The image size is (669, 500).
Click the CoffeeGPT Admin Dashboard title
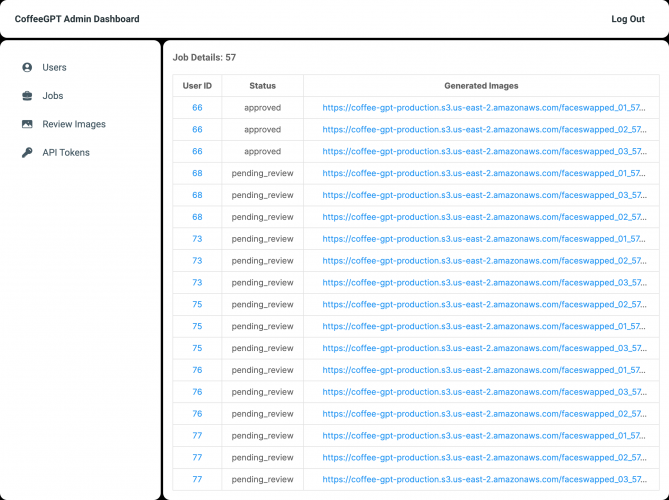coord(77,19)
